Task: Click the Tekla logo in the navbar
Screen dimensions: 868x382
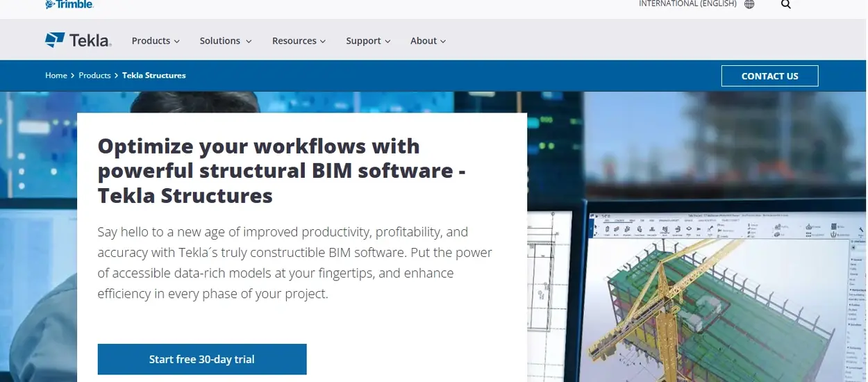Action: coord(78,40)
